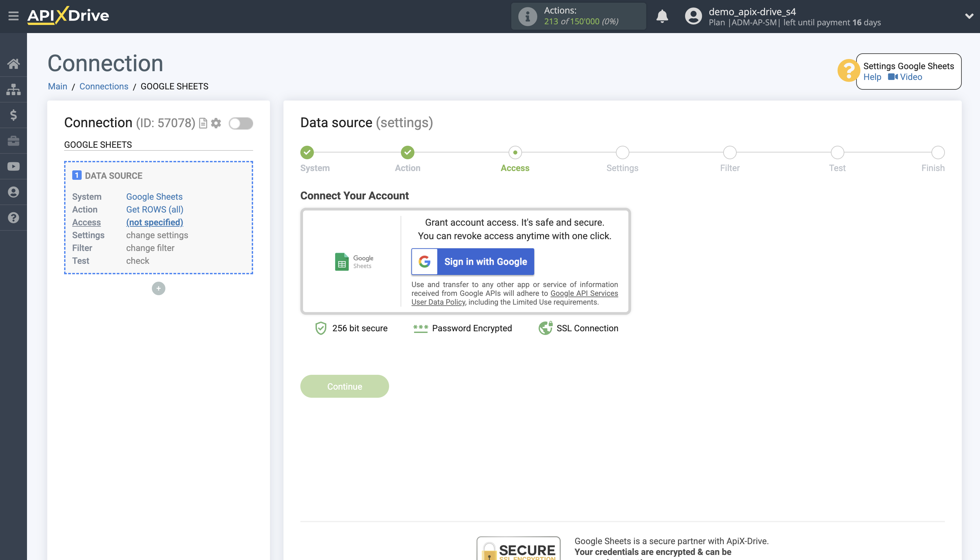980x560 pixels.
Task: Click the Sign in with Google button
Action: (x=472, y=261)
